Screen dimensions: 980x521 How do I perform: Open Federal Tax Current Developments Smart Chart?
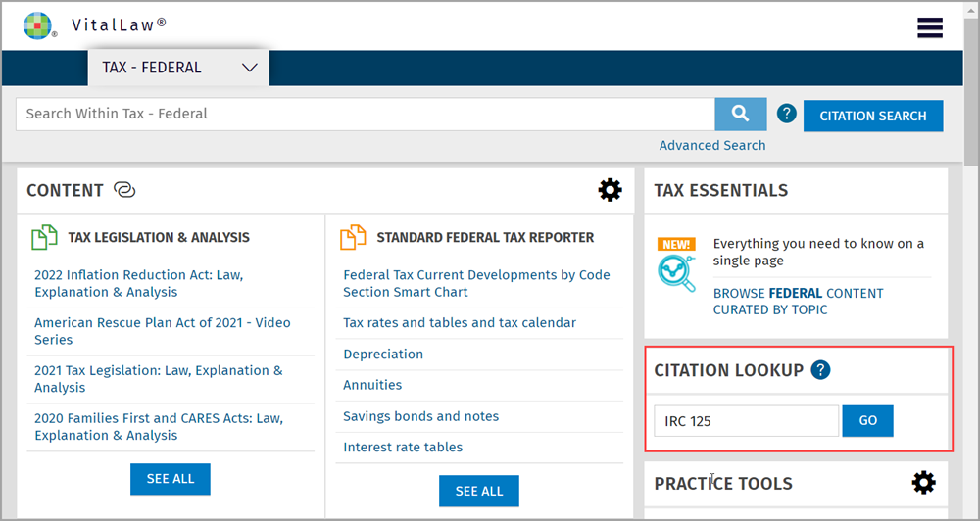tap(477, 284)
